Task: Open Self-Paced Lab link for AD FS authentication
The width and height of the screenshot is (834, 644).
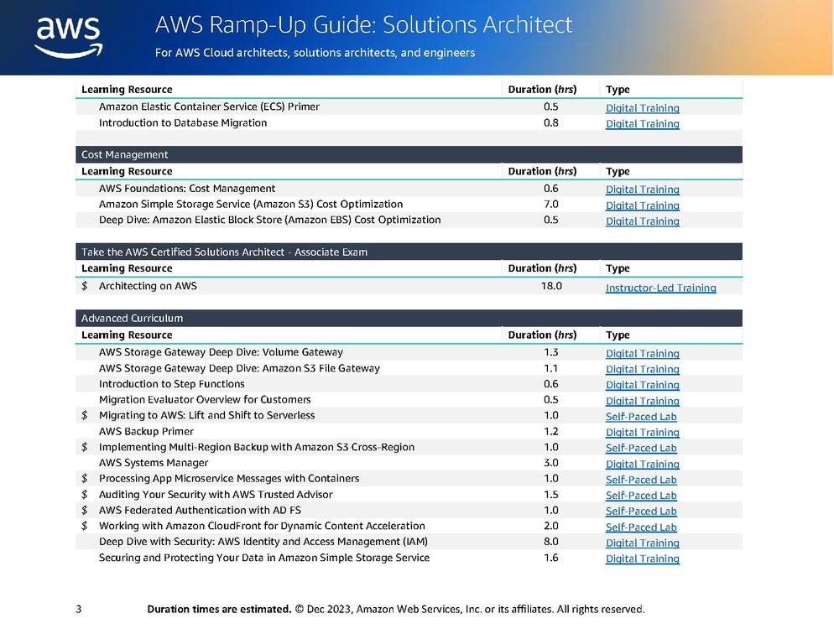Action: pos(641,511)
